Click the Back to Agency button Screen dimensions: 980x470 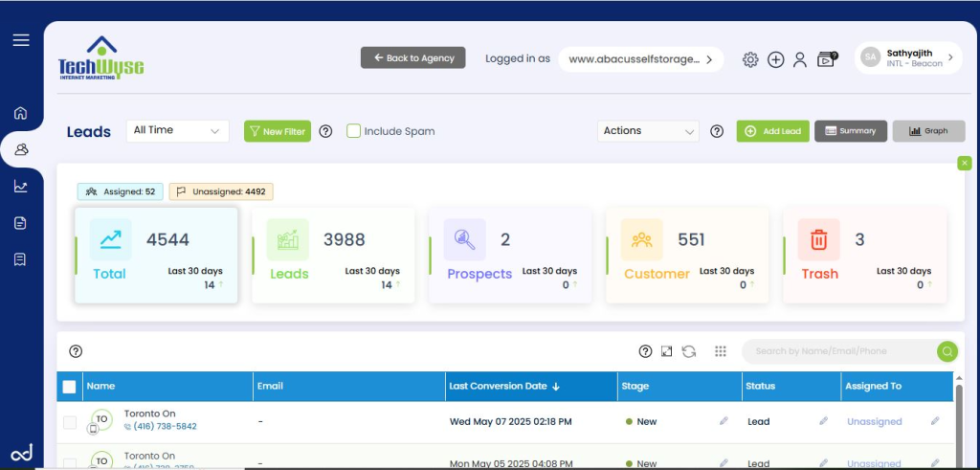click(x=413, y=58)
